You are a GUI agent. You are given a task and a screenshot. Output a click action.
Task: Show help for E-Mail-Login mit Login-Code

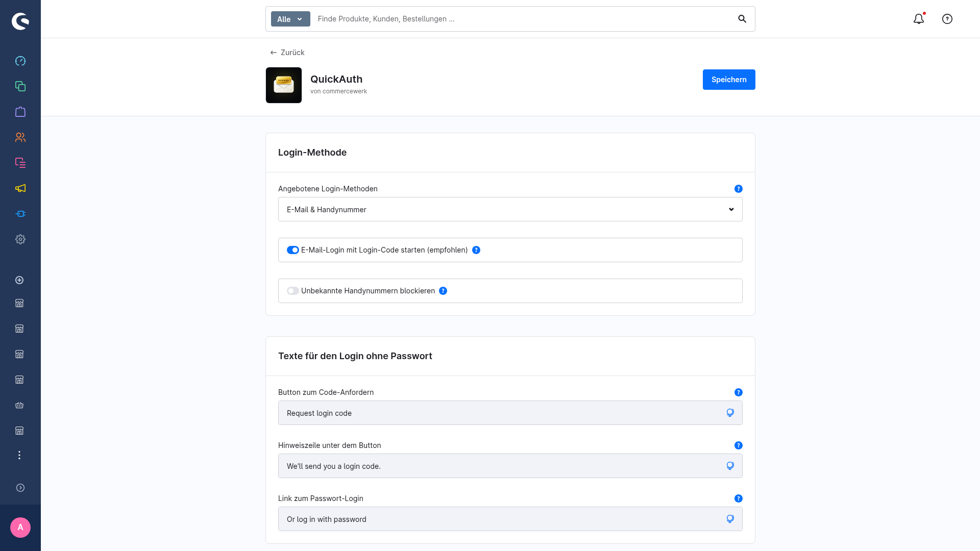(476, 250)
